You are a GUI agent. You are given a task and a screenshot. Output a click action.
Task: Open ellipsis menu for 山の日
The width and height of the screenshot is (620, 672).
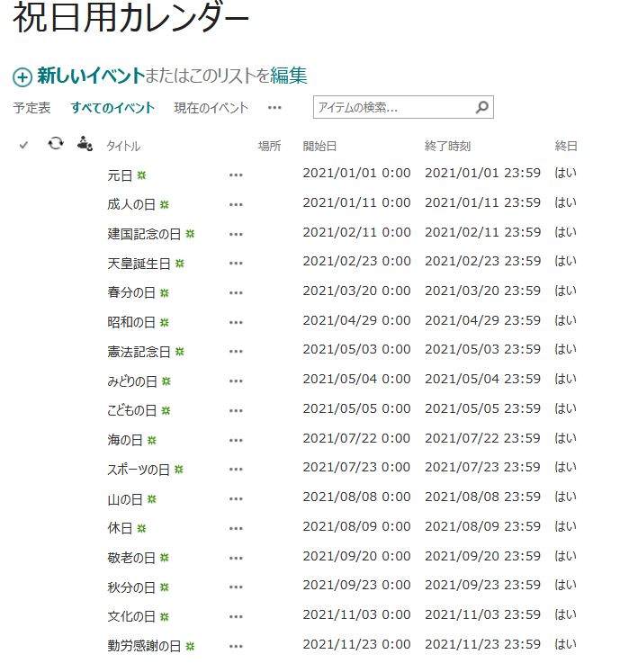236,499
